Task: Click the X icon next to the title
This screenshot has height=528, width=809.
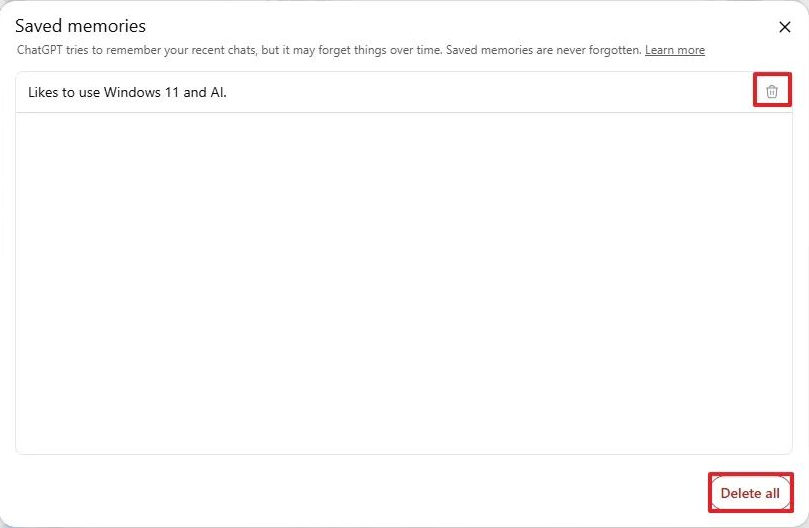Action: (784, 27)
